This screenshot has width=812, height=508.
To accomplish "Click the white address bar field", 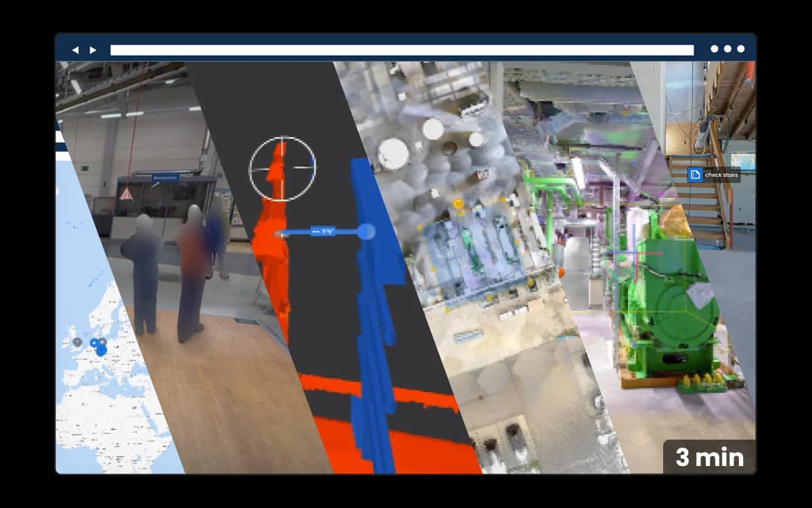I will [402, 50].
